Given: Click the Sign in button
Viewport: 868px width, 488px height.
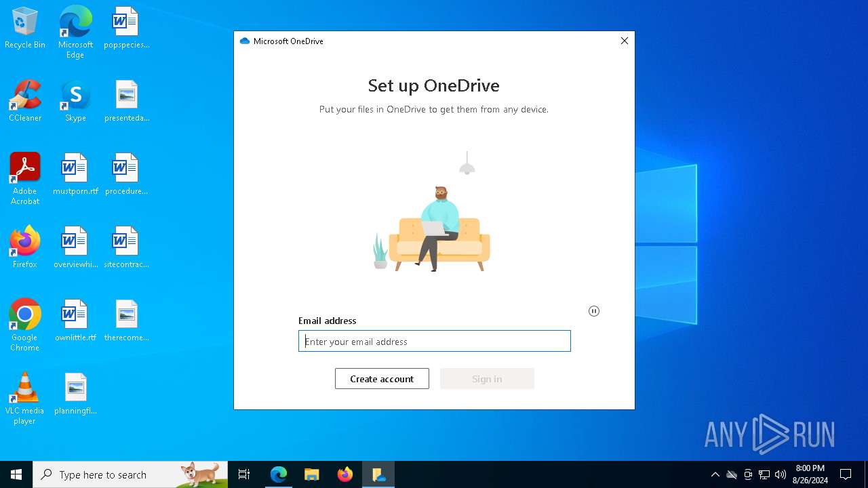Looking at the screenshot, I should pyautogui.click(x=487, y=379).
